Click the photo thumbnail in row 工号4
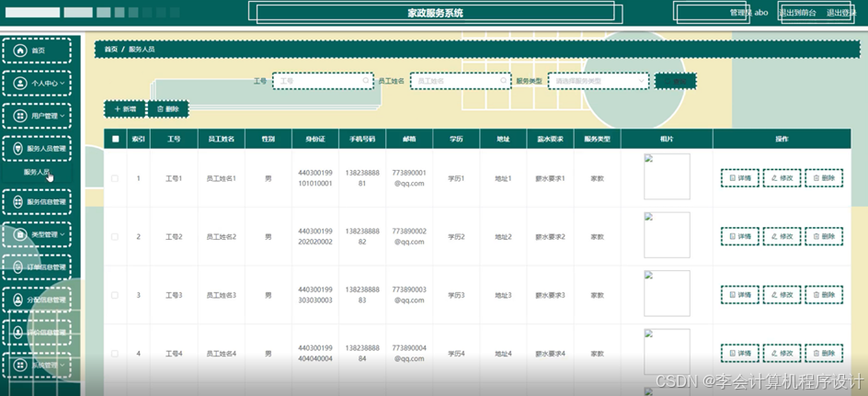Image resolution: width=868 pixels, height=396 pixels. pos(667,352)
